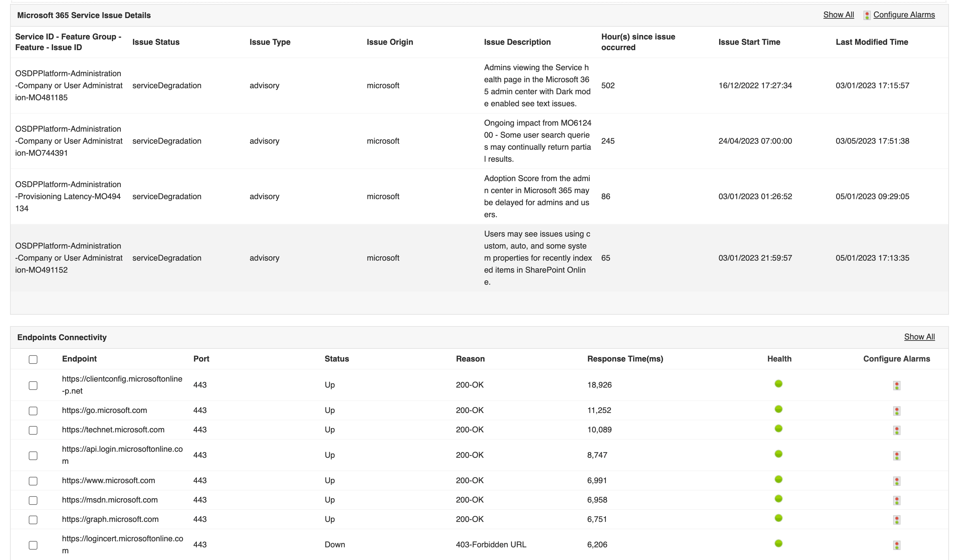Select issue row ending in MO744391
Screen dimensions: 959x560
point(479,141)
